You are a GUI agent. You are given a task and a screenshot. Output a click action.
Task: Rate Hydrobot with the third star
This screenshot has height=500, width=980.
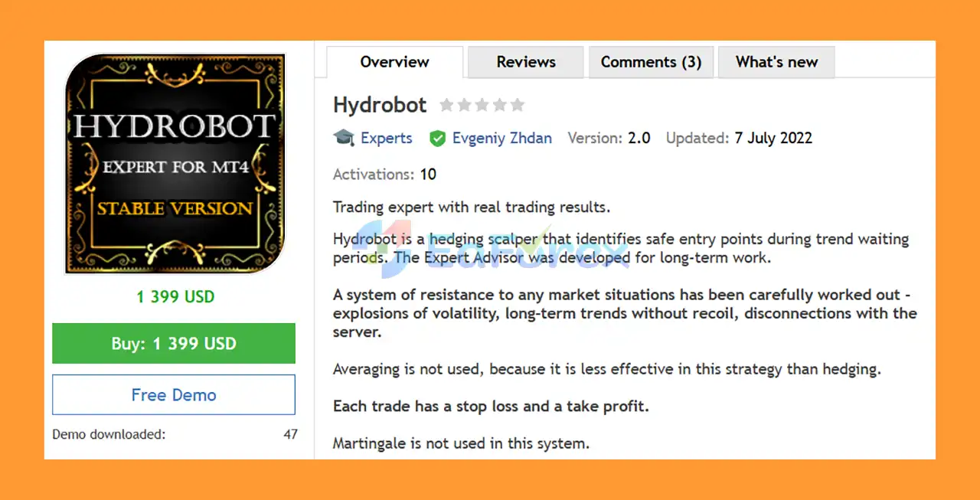point(482,105)
